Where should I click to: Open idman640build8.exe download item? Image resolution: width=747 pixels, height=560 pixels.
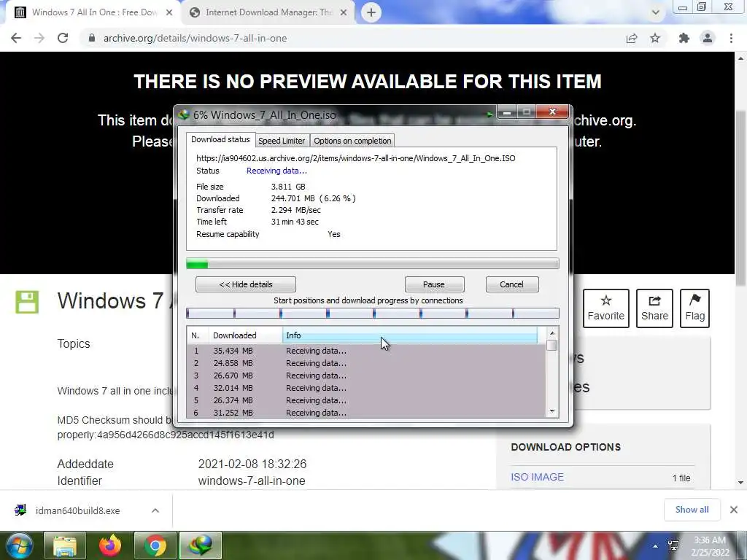coord(77,510)
